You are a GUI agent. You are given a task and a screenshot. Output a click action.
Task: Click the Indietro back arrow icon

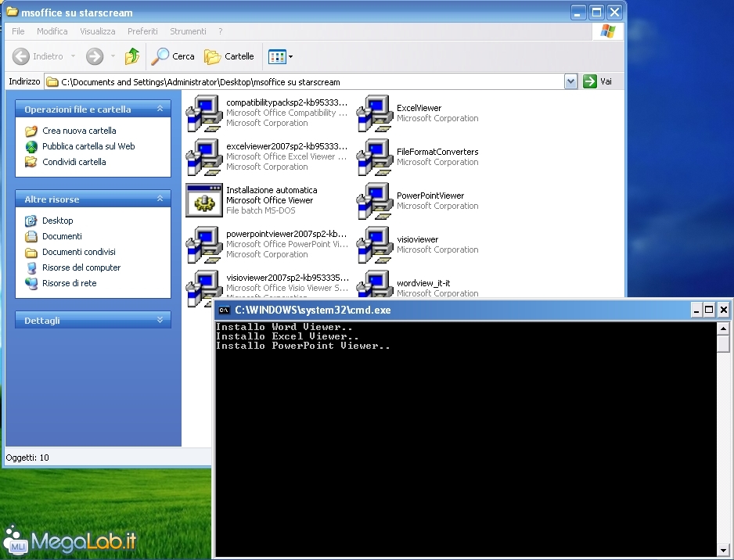20,56
